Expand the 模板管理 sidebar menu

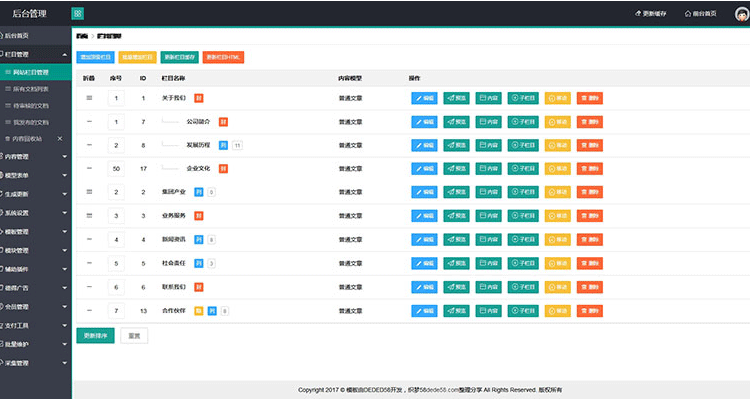coord(36,232)
